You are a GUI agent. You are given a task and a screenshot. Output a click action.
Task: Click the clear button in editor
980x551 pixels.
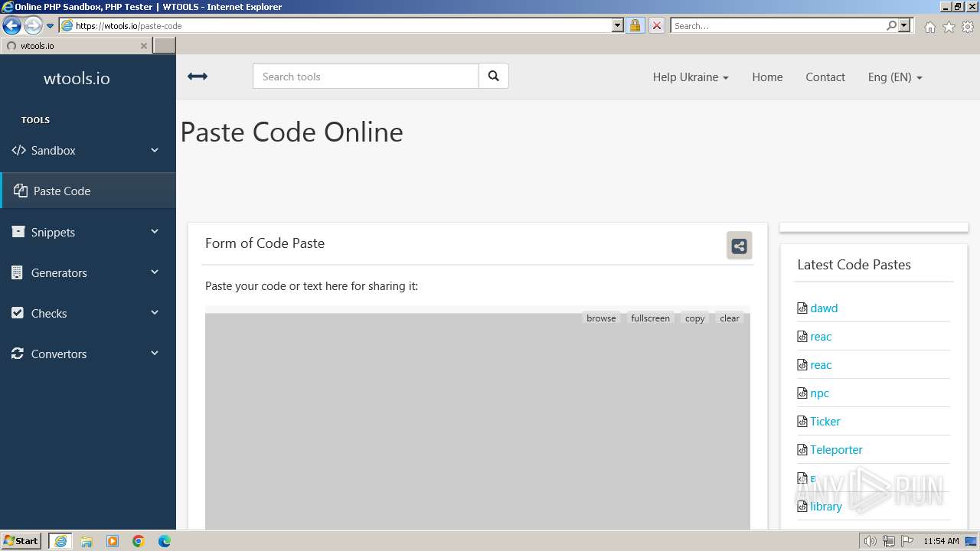tap(730, 318)
